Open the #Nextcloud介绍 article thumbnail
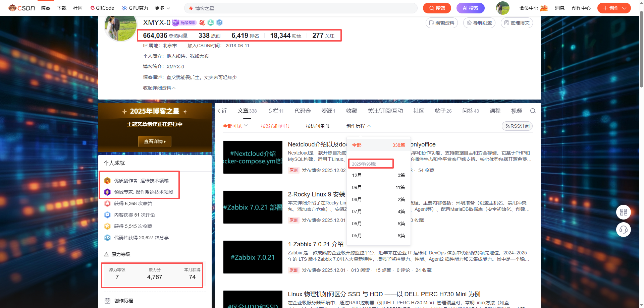The height and width of the screenshot is (308, 644). (x=253, y=157)
